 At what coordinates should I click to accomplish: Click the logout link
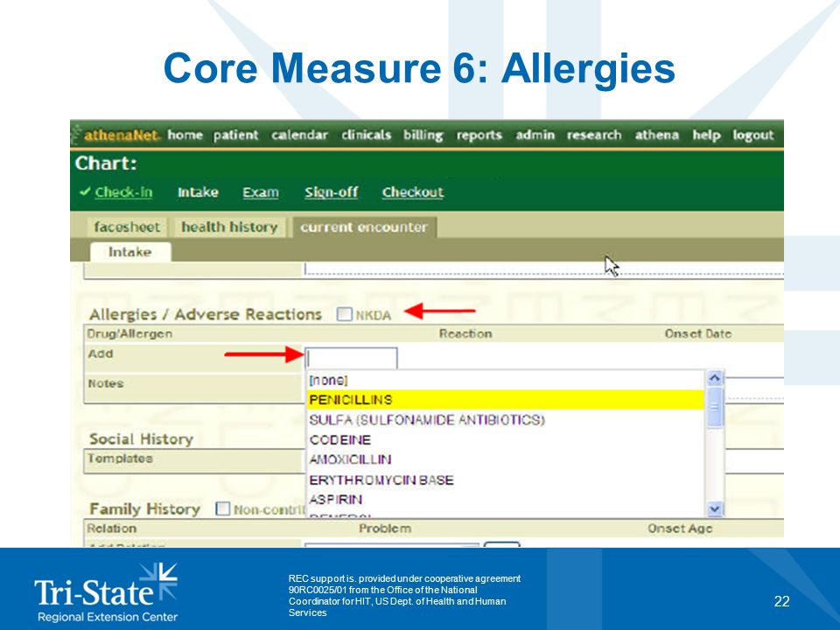(x=753, y=136)
